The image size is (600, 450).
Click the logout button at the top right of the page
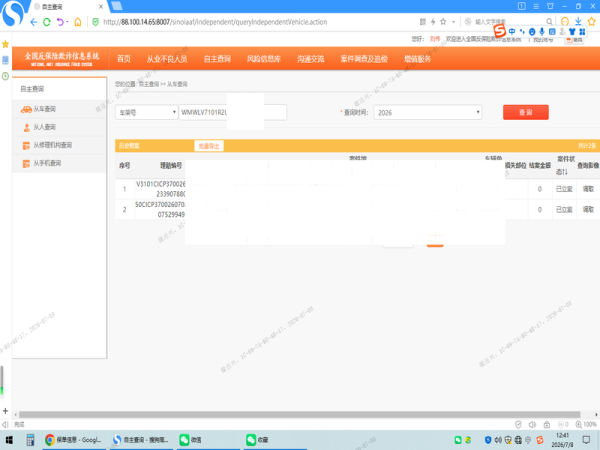[574, 39]
